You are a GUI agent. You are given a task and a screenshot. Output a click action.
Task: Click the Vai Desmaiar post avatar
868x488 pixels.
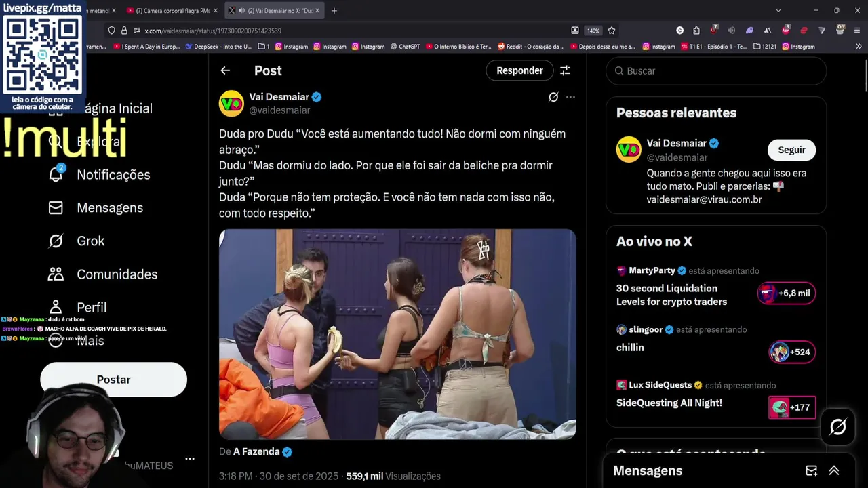point(231,103)
